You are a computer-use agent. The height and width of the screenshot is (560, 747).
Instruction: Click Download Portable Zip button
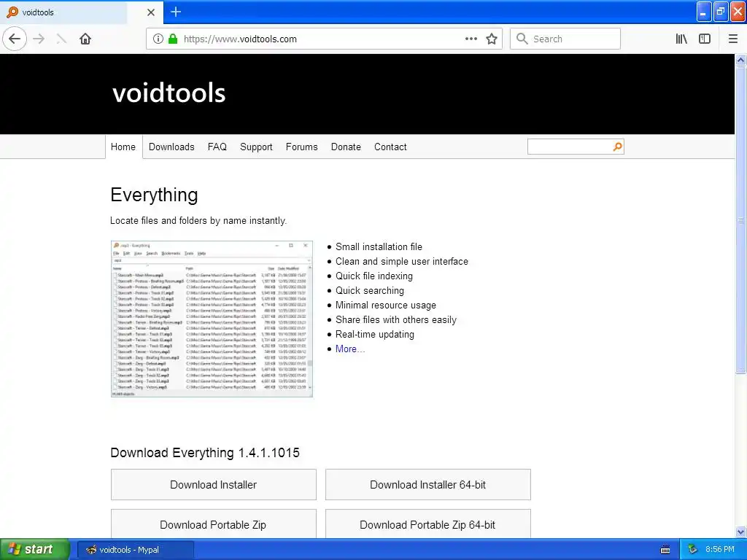click(x=214, y=524)
